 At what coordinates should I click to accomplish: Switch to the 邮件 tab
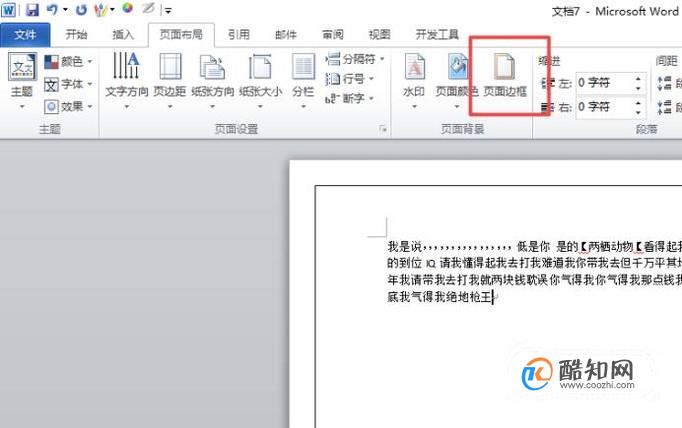click(286, 34)
